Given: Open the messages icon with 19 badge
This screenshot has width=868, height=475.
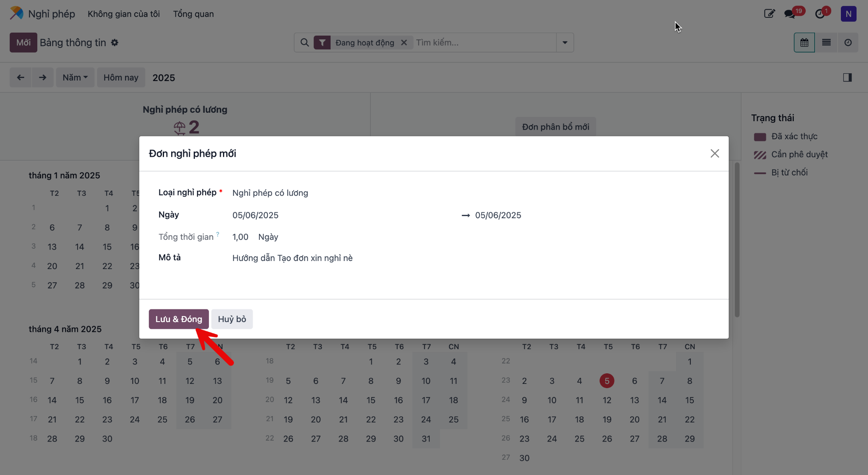Looking at the screenshot, I should (x=790, y=14).
